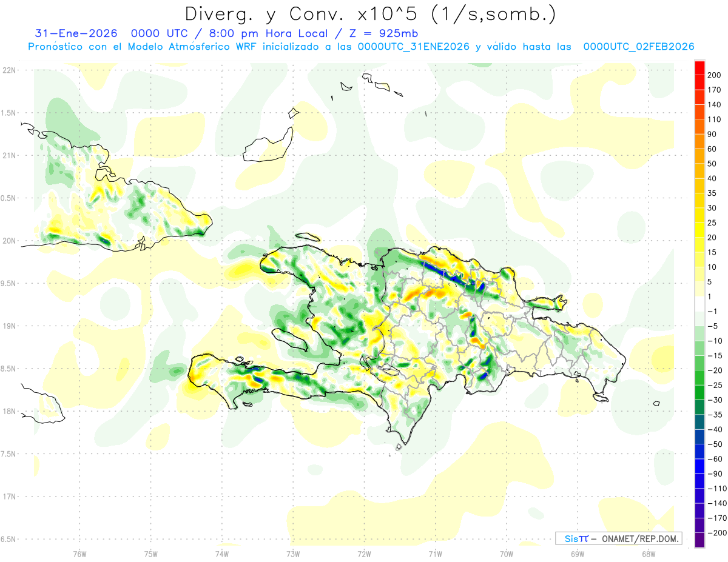This screenshot has height=562, width=728.
Task: Click the "21N" latitude label
Action: click(x=8, y=155)
